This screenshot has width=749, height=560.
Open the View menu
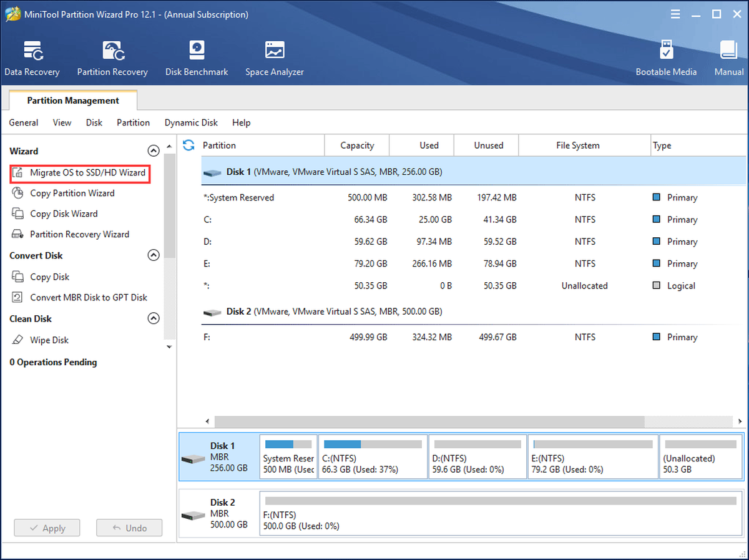pos(62,122)
